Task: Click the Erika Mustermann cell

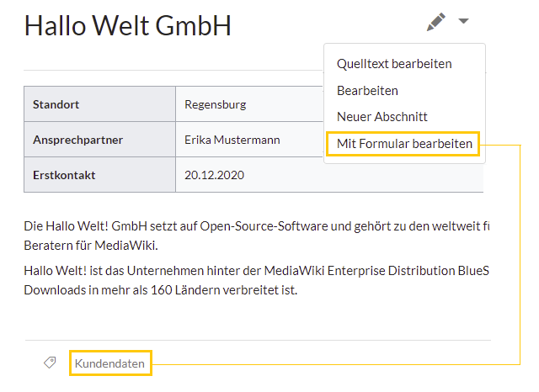Action: point(249,140)
